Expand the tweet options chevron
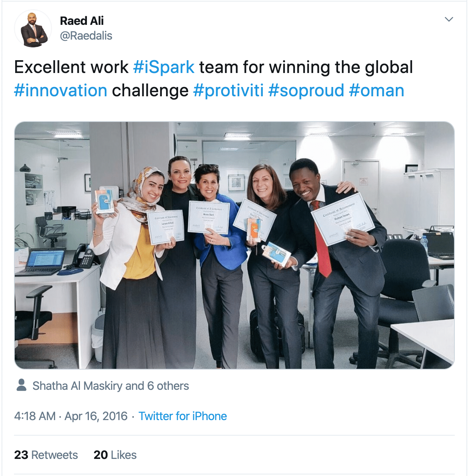Image resolution: width=468 pixels, height=476 pixels. point(449,19)
